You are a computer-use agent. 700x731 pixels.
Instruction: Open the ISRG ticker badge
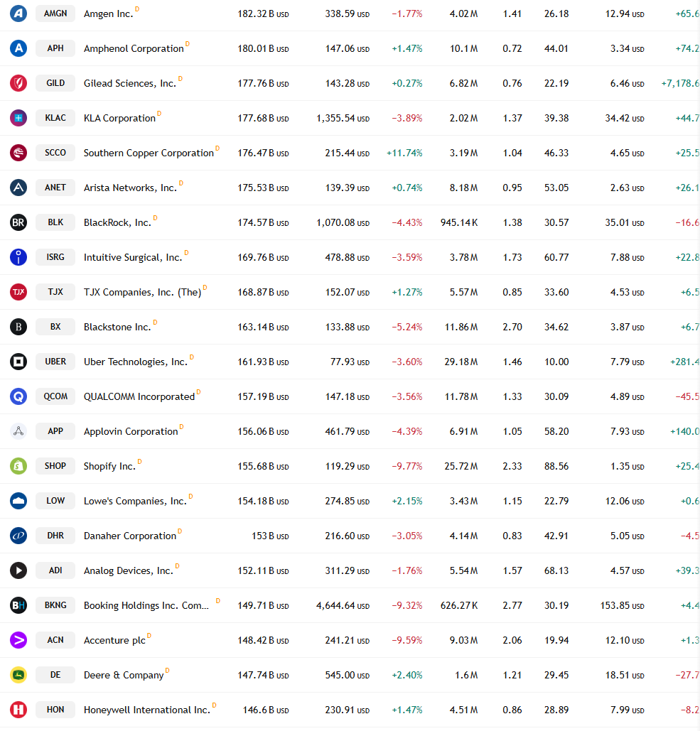55,257
